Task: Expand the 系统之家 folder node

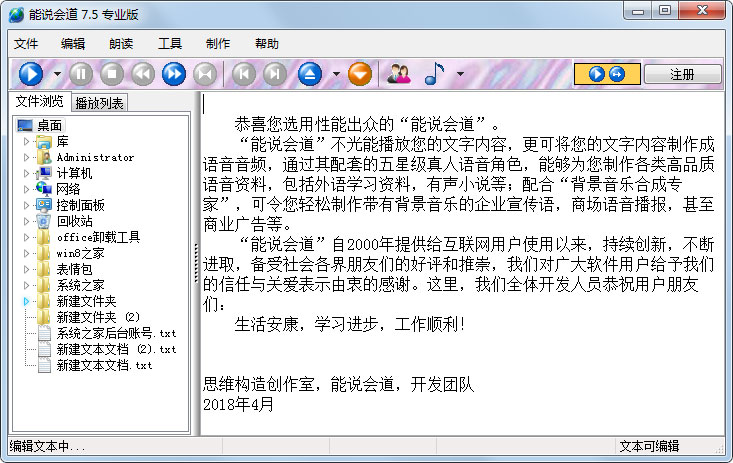Action: tap(27, 285)
